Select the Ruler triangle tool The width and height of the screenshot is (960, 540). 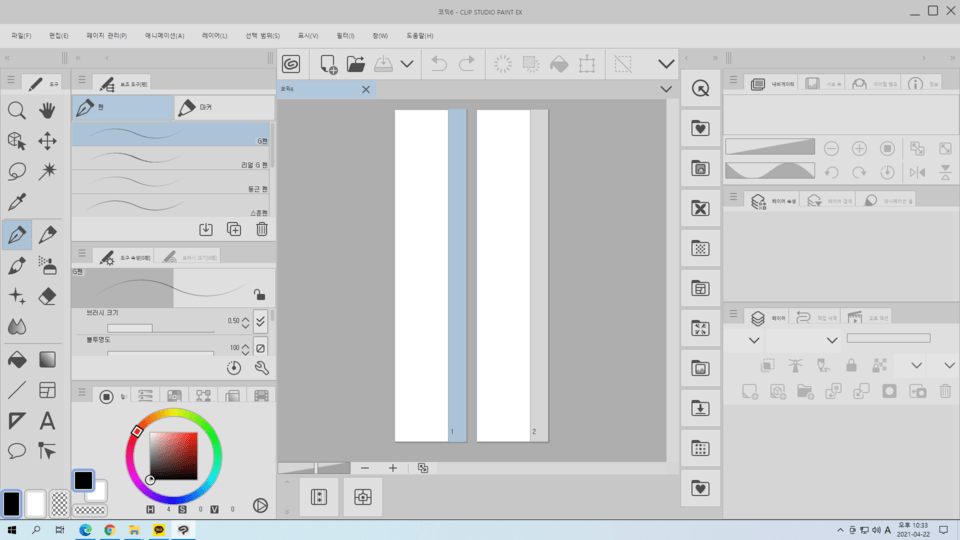tap(17, 421)
